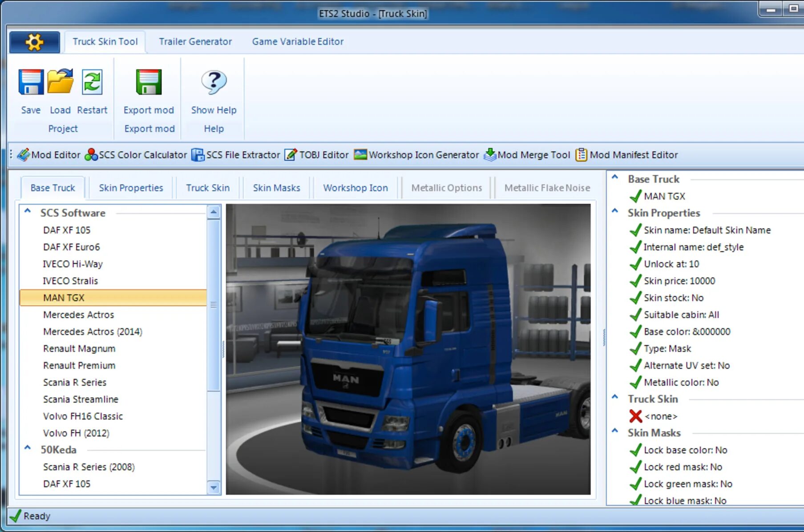Click the truck list scroll down arrow
This screenshot has width=804, height=532.
[214, 487]
